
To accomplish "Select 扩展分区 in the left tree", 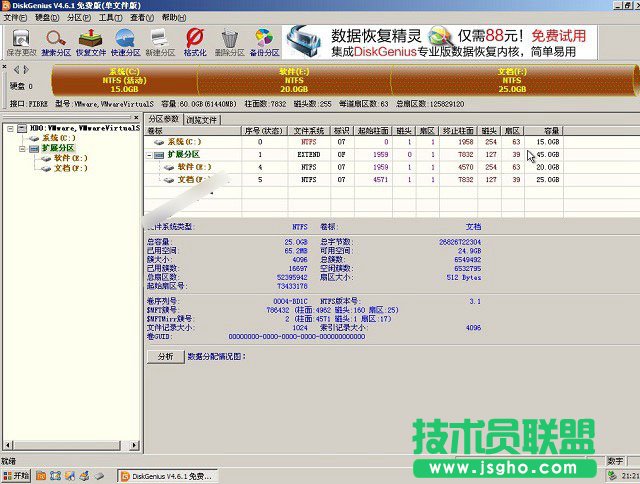I will pos(58,148).
